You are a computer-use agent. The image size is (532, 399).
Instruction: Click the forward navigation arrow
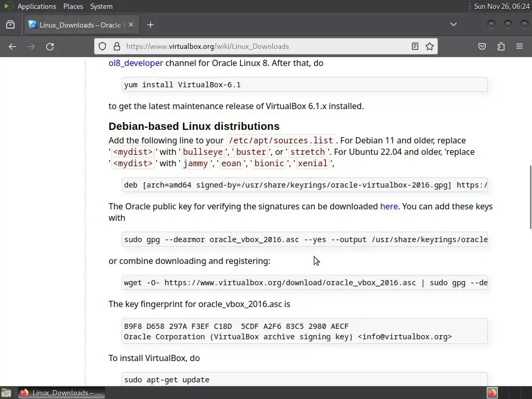pyautogui.click(x=31, y=46)
